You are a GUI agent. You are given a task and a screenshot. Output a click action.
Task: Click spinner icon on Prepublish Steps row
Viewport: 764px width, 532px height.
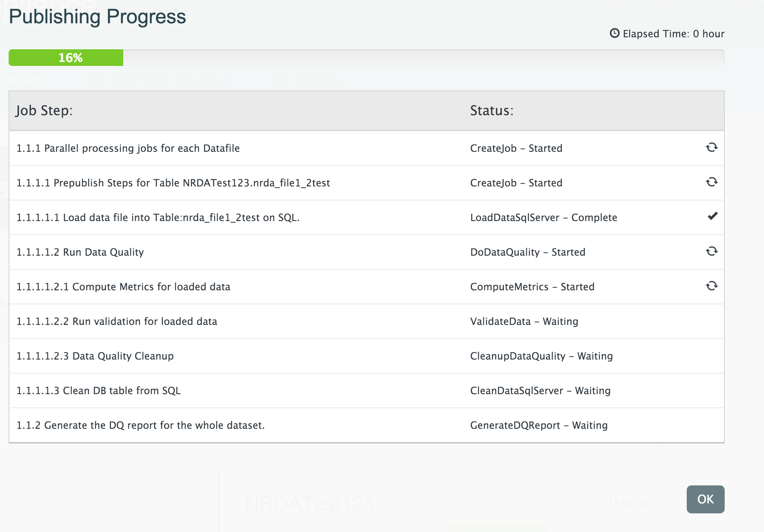(x=711, y=182)
